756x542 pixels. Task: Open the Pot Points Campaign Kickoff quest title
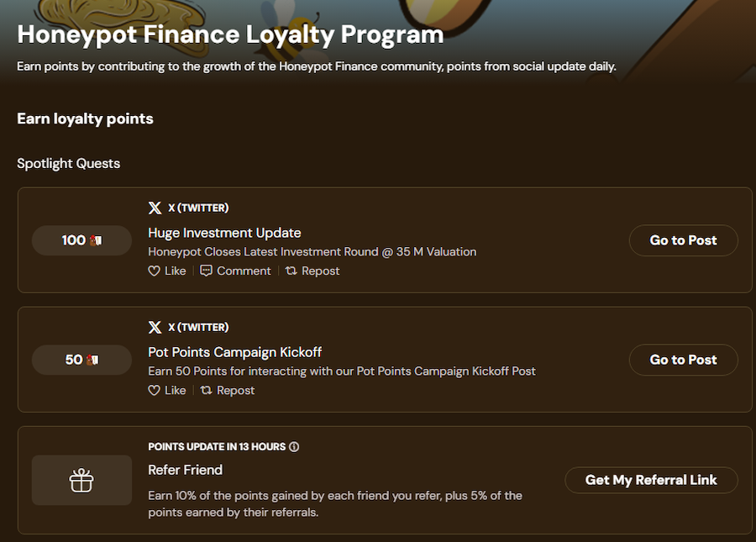click(x=234, y=352)
